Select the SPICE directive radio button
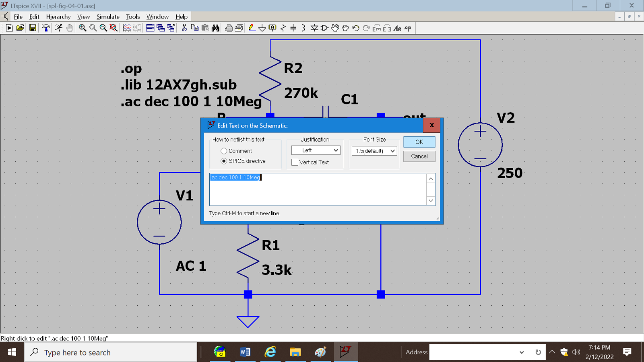Viewport: 644px width, 362px height. (x=224, y=161)
